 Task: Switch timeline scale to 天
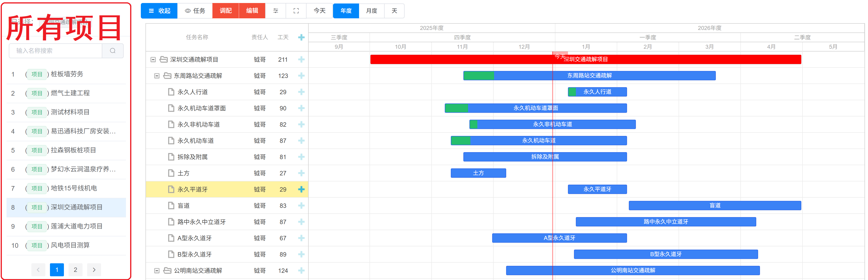click(x=394, y=10)
